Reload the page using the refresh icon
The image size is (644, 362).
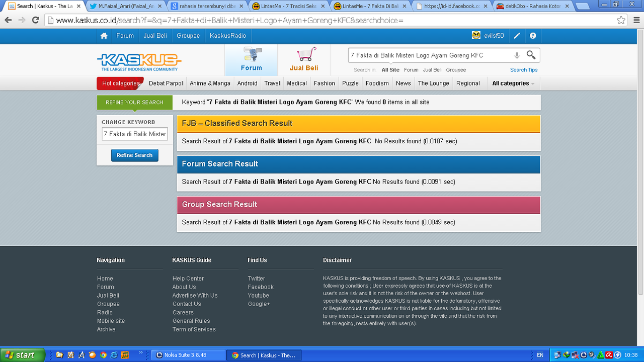click(x=35, y=20)
